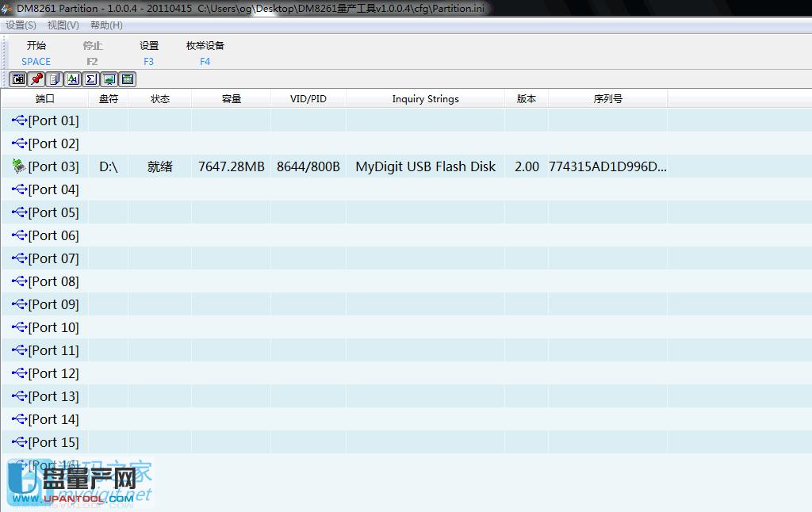Click the green table grid toolbar icon
The height and width of the screenshot is (512, 812).
[127, 79]
